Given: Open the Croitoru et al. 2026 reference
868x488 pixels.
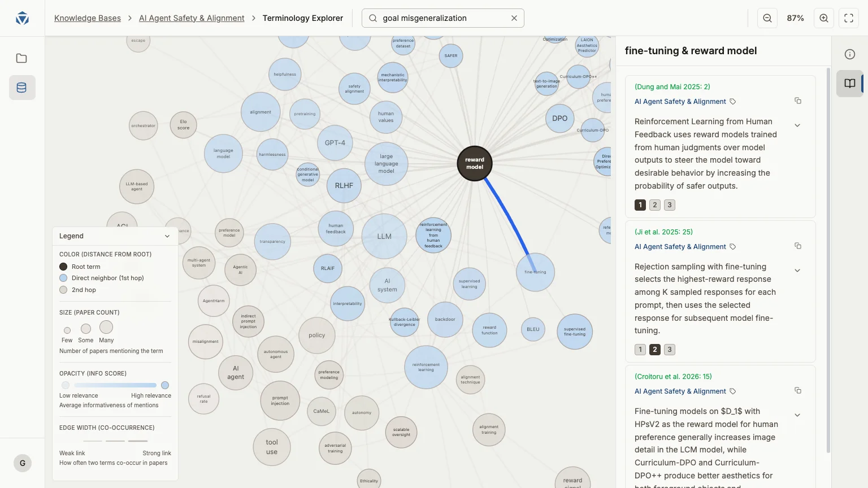Looking at the screenshot, I should point(673,376).
